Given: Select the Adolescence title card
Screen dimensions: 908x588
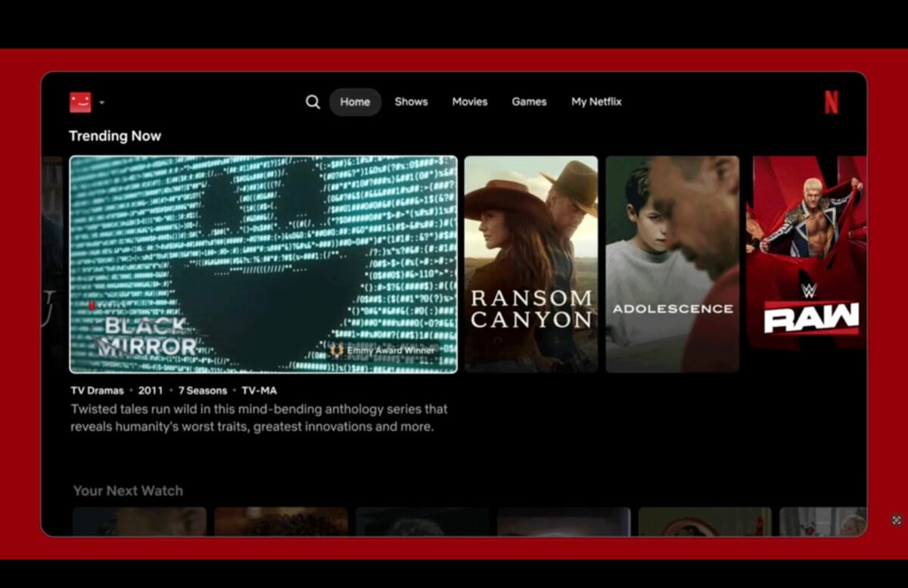Looking at the screenshot, I should click(x=672, y=264).
